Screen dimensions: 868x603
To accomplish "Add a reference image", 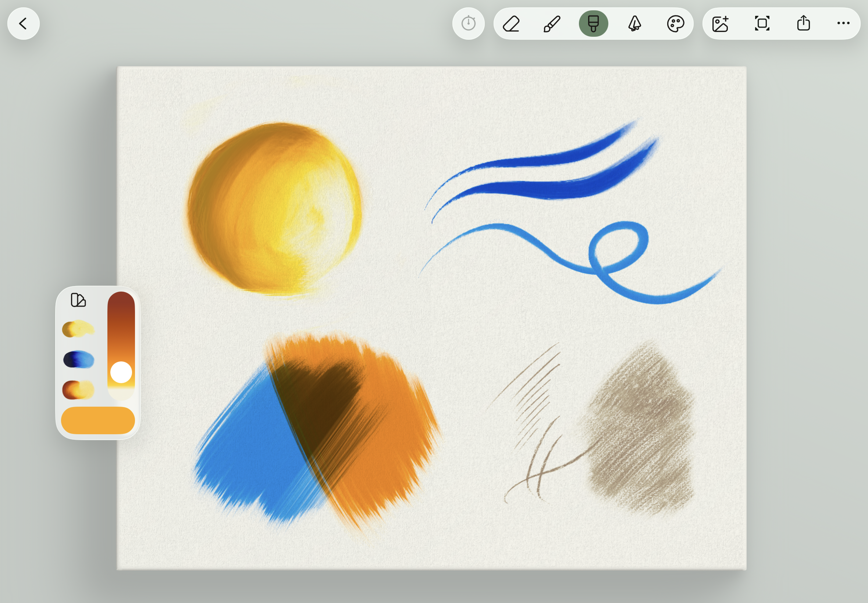I will (720, 24).
